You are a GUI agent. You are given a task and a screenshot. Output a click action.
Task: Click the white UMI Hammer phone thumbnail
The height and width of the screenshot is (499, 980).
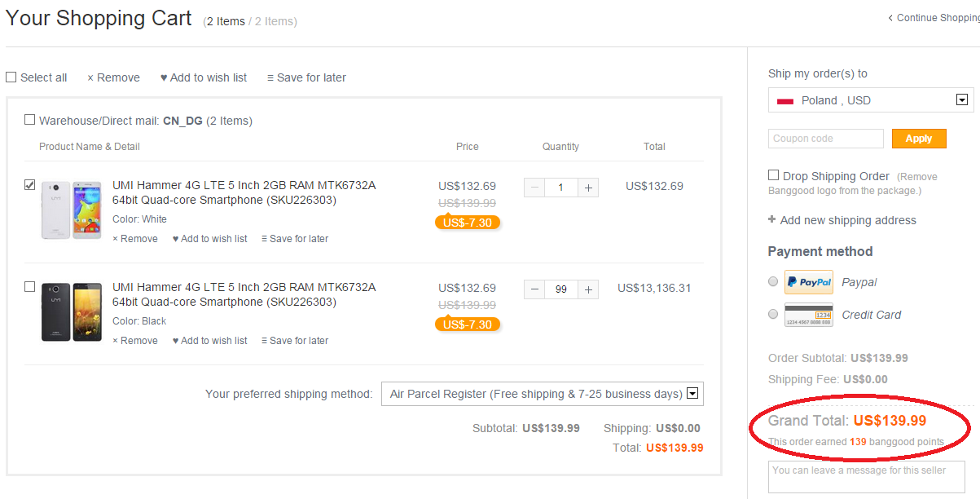pyautogui.click(x=72, y=210)
